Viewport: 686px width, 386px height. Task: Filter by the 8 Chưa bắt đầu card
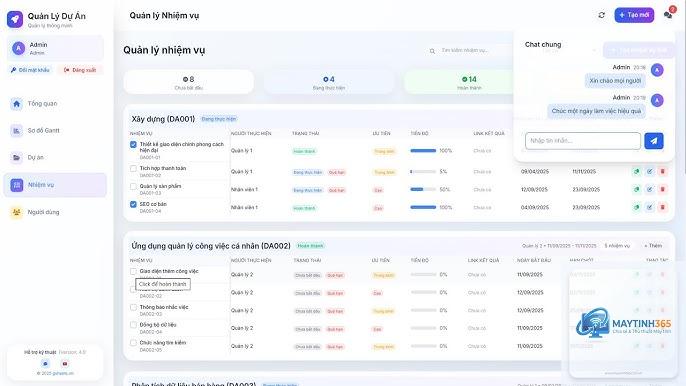(x=189, y=82)
